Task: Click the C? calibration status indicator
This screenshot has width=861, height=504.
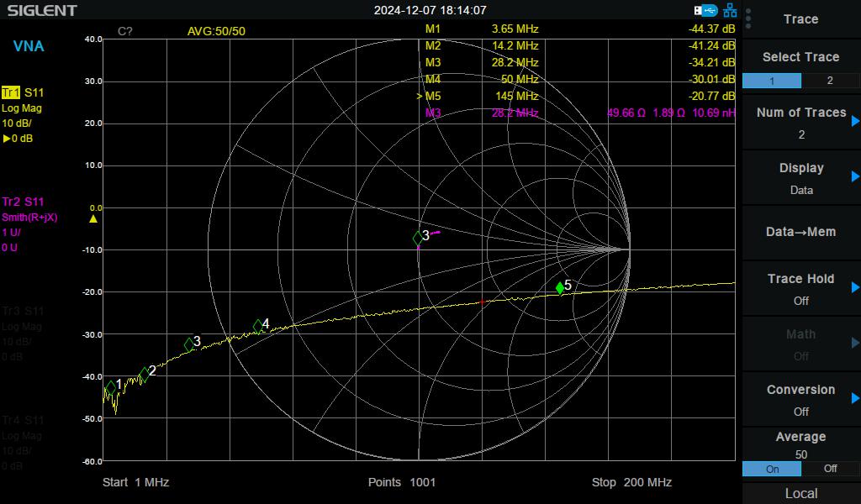Action: 125,31
